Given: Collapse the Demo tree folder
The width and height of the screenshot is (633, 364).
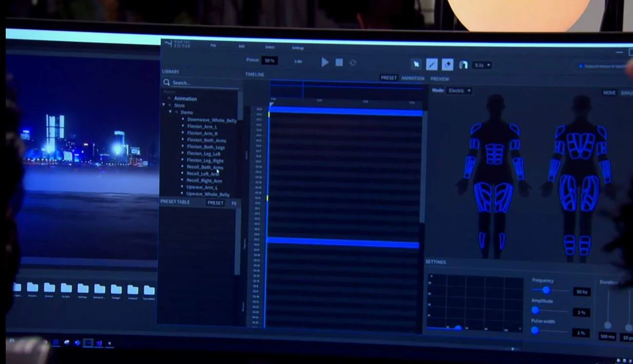Looking at the screenshot, I should coord(171,112).
